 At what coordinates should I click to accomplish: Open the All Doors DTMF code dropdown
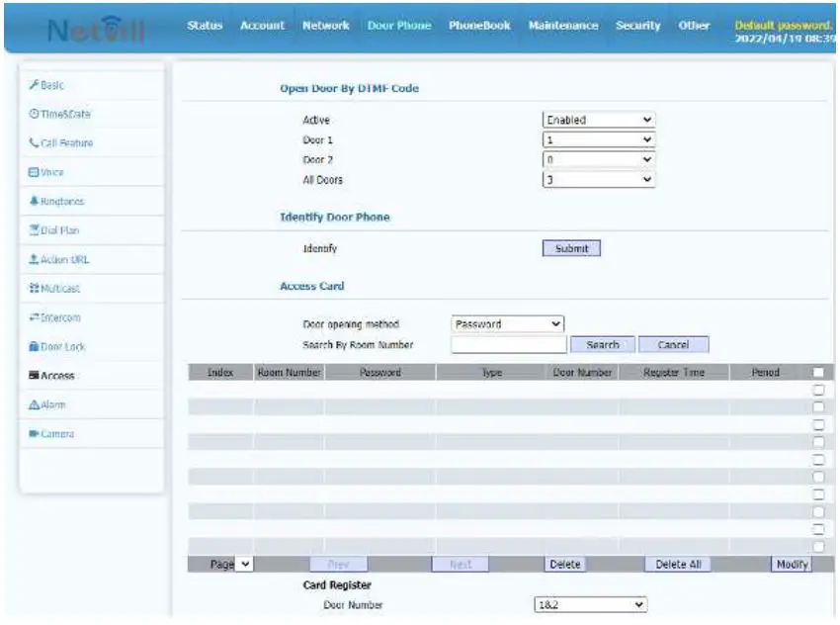(599, 180)
